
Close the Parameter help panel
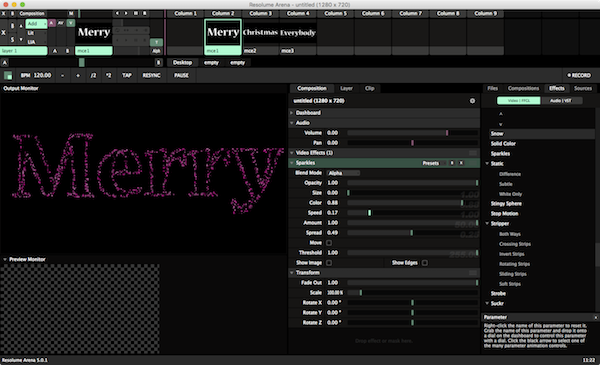595,317
